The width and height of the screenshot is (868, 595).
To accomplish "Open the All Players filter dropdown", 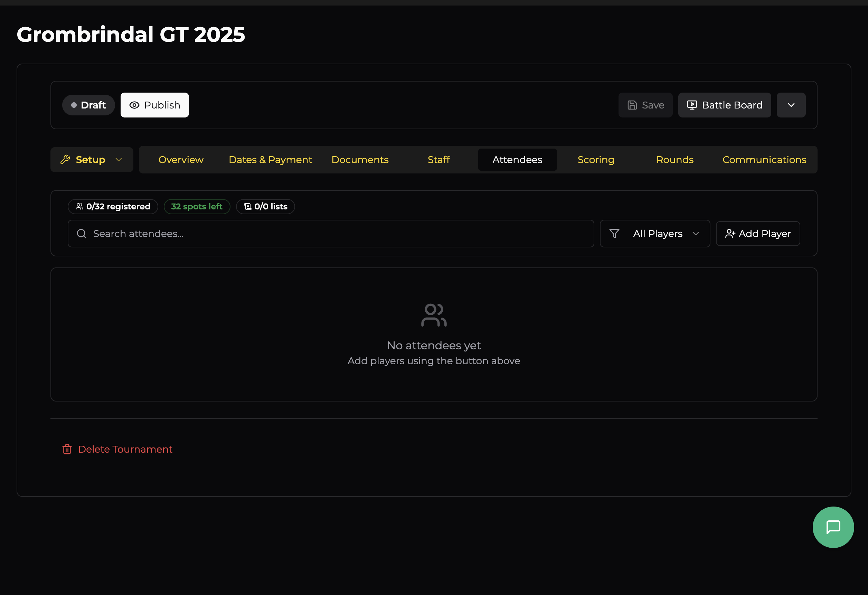I will 655,234.
